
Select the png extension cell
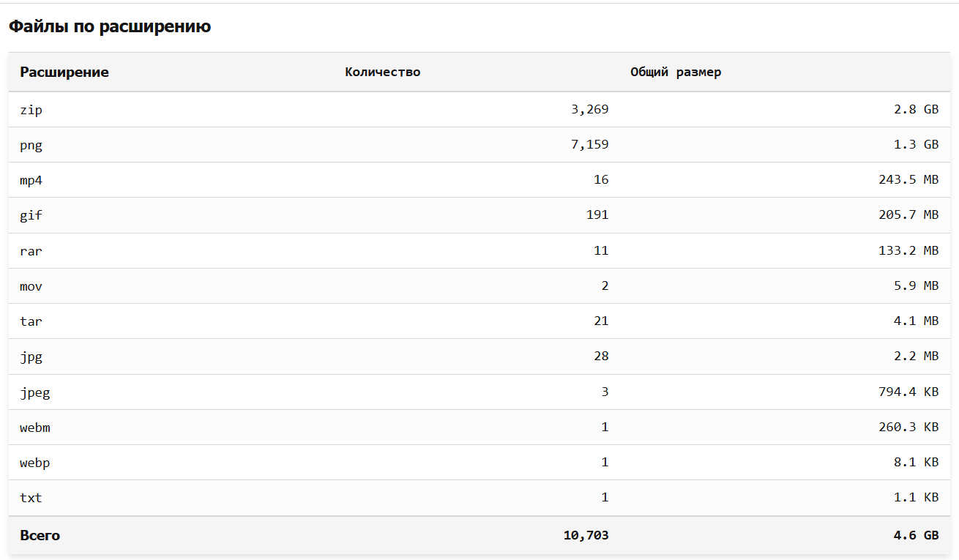(31, 145)
